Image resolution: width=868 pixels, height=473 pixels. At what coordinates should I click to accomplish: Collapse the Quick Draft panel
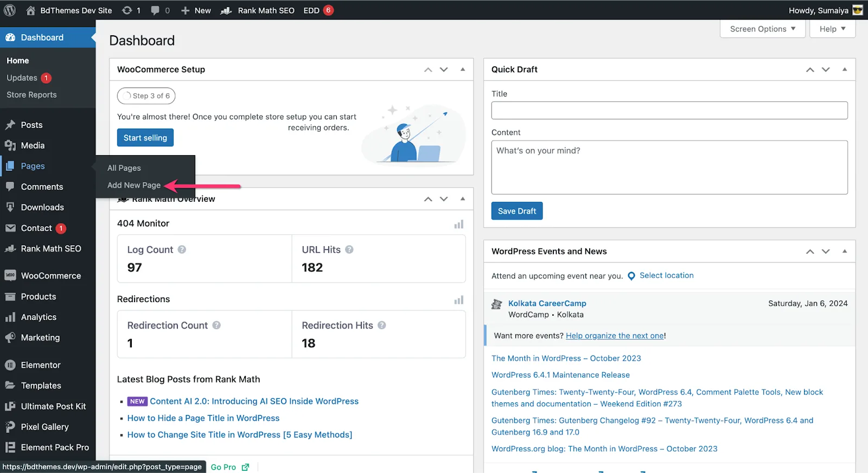tap(845, 69)
